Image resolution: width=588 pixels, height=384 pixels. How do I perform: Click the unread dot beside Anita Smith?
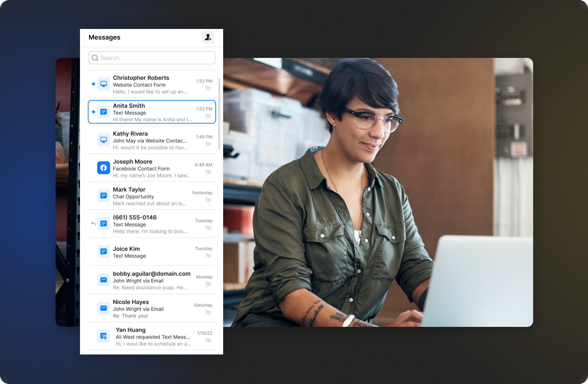(94, 112)
